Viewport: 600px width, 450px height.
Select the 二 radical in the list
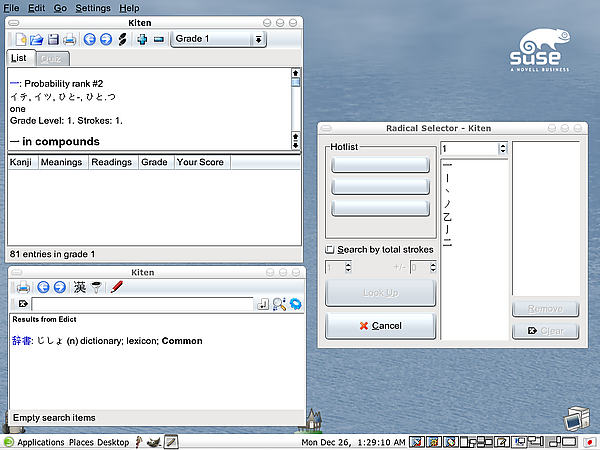[447, 242]
